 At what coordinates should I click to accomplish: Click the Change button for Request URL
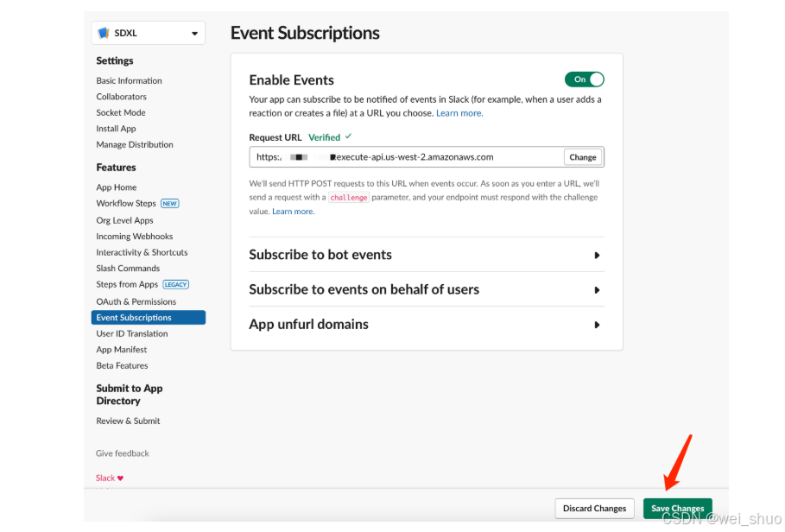583,157
